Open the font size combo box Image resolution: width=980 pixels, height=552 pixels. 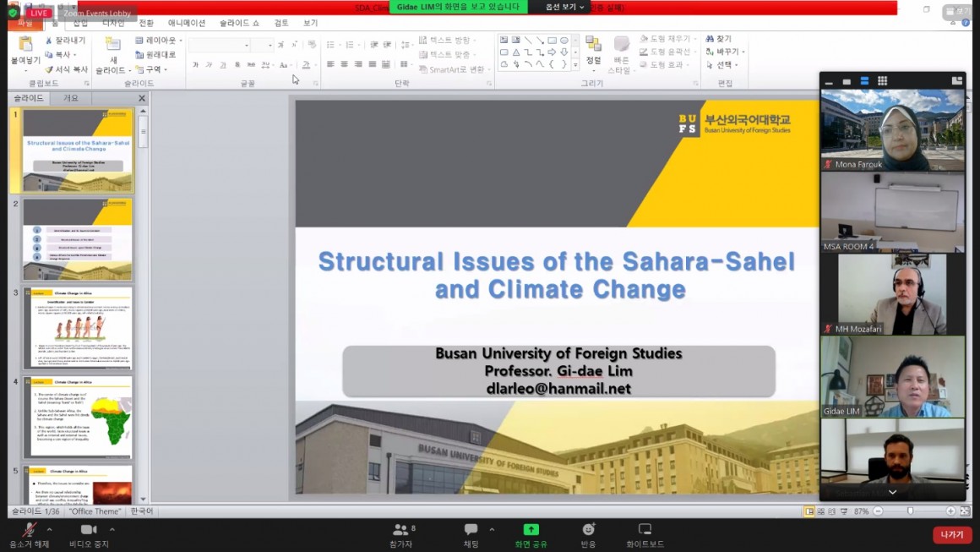263,45
